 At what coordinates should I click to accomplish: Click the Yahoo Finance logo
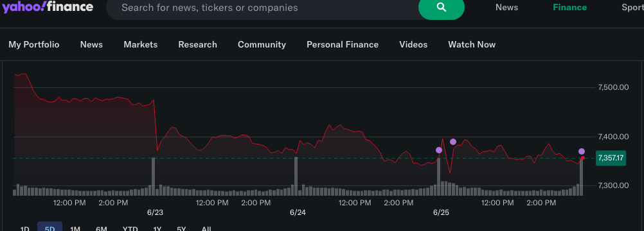(x=48, y=7)
